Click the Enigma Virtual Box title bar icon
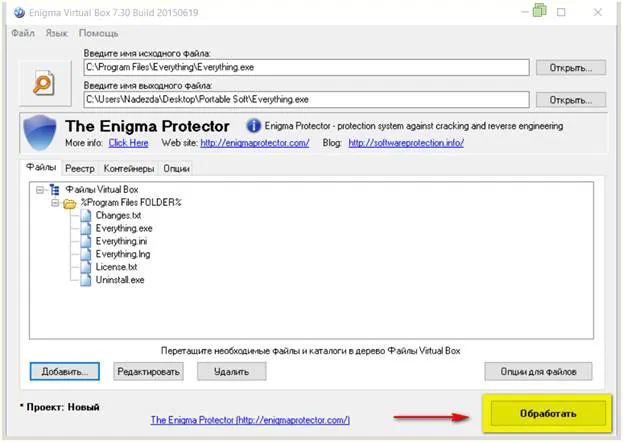 (x=19, y=13)
